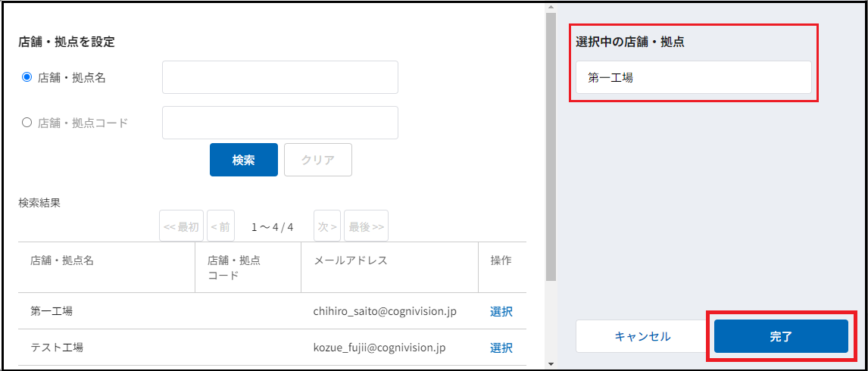Image resolution: width=868 pixels, height=371 pixels.
Task: Click the 店舗・拠点コード text input field
Action: click(x=279, y=123)
